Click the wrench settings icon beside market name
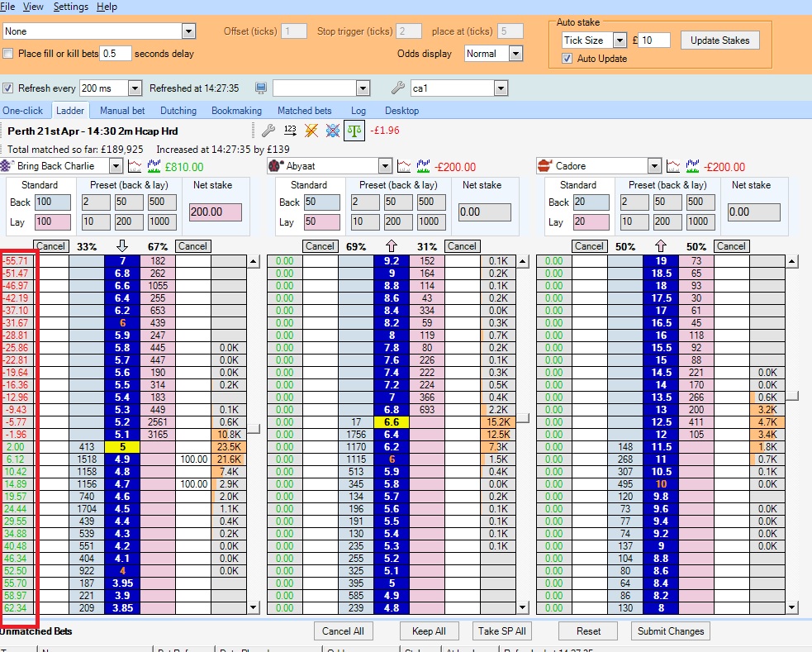 pyautogui.click(x=268, y=131)
